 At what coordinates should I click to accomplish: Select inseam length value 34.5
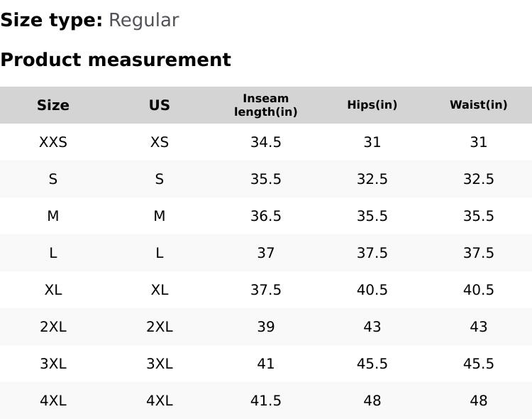266,142
